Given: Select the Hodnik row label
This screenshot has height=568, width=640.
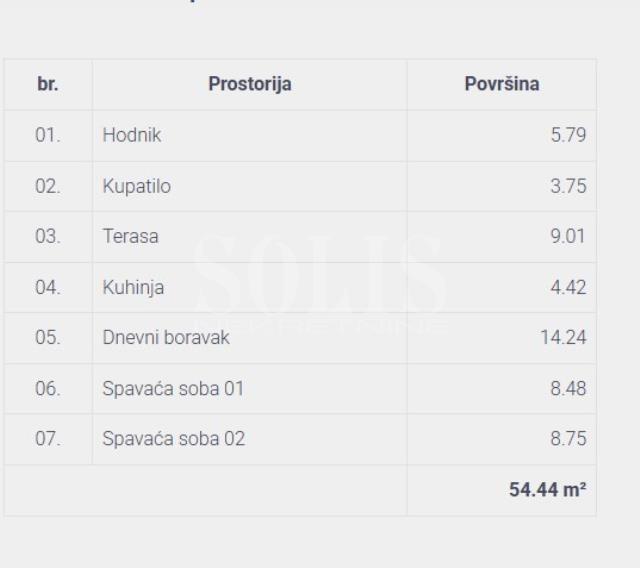Looking at the screenshot, I should click(x=132, y=135).
